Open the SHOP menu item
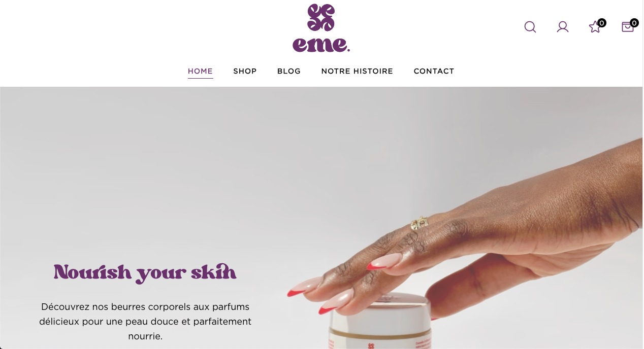 point(245,71)
